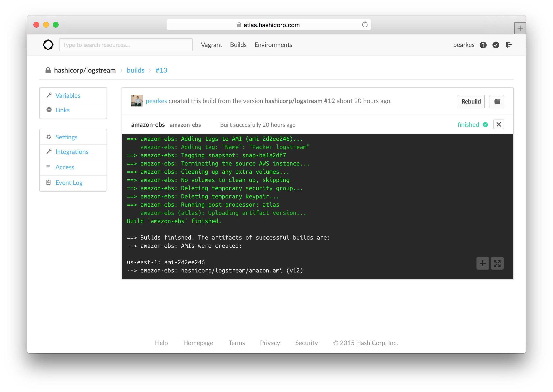Click '© 2015 HashiCorp, Inc.' footer text
This screenshot has height=392, width=553.
(x=366, y=343)
